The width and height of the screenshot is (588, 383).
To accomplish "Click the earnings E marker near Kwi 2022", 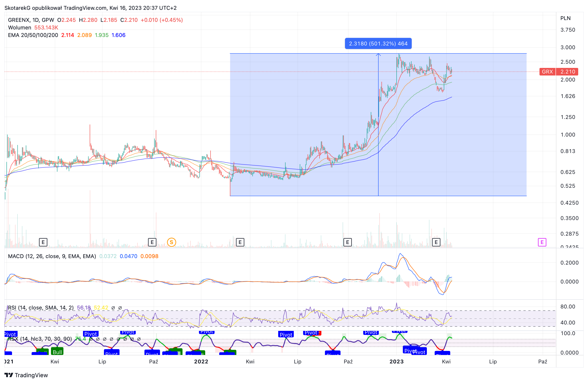I will 240,242.
